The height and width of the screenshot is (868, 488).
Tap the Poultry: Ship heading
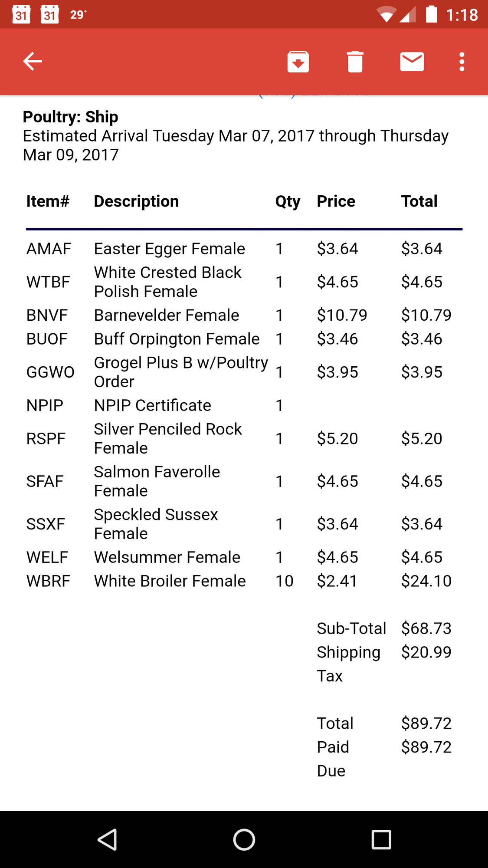coord(70,117)
